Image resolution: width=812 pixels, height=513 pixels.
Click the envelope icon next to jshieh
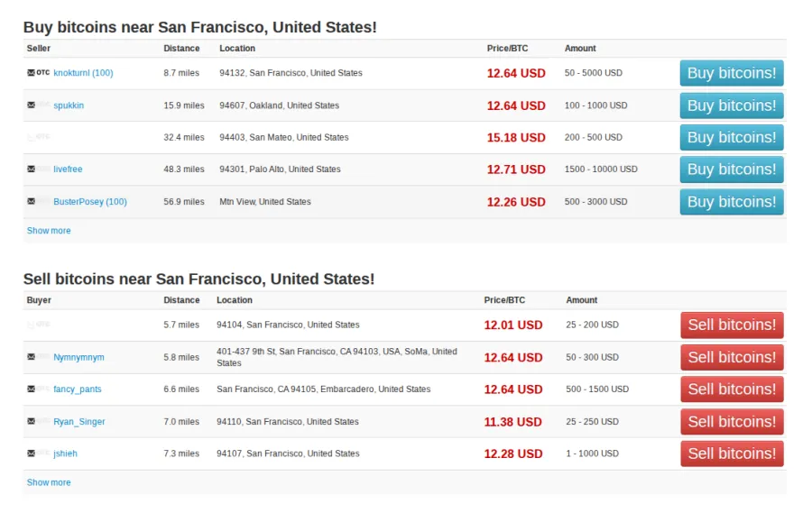tap(32, 453)
